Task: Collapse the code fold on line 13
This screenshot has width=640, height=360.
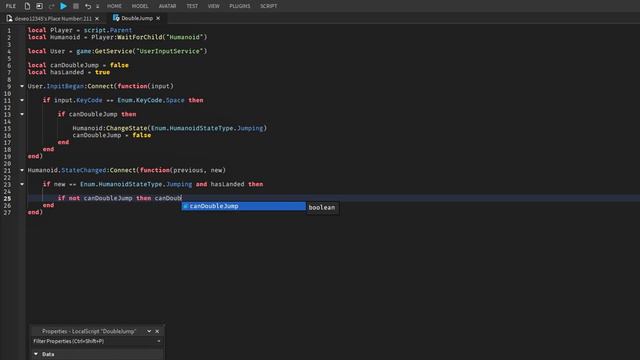Action: pyautogui.click(x=22, y=114)
